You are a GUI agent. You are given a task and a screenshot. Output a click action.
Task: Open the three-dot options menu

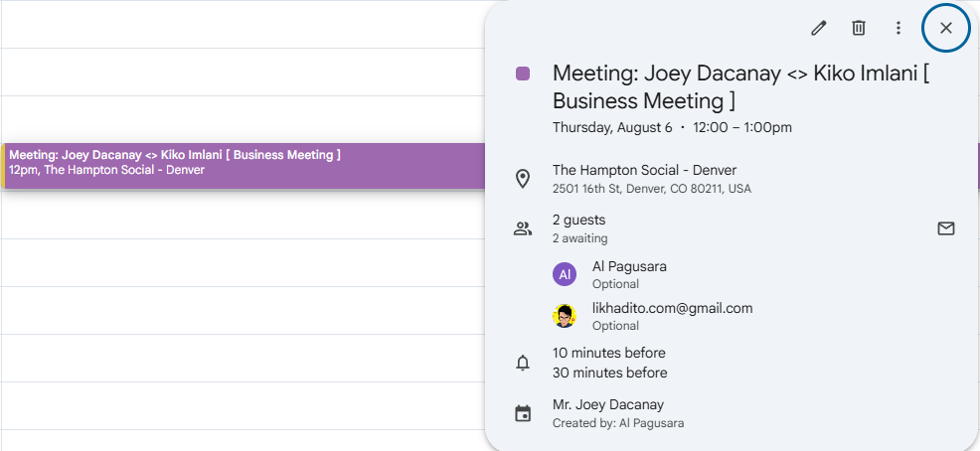898,28
